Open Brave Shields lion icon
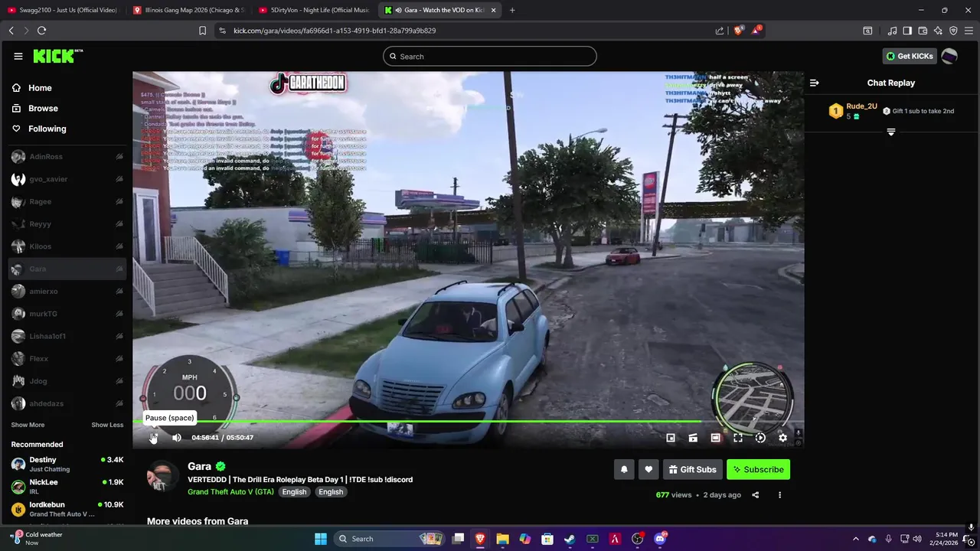 [x=738, y=31]
